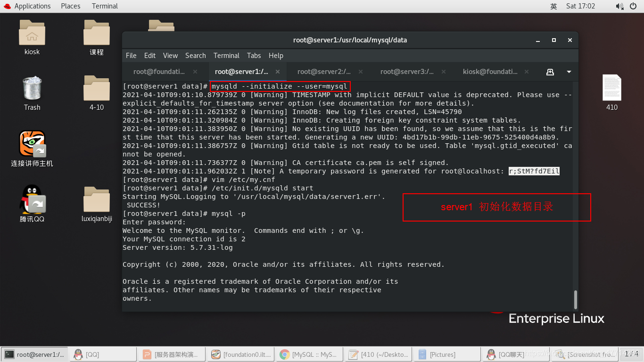Open the Search menu in terminal
644x362 pixels.
click(195, 55)
